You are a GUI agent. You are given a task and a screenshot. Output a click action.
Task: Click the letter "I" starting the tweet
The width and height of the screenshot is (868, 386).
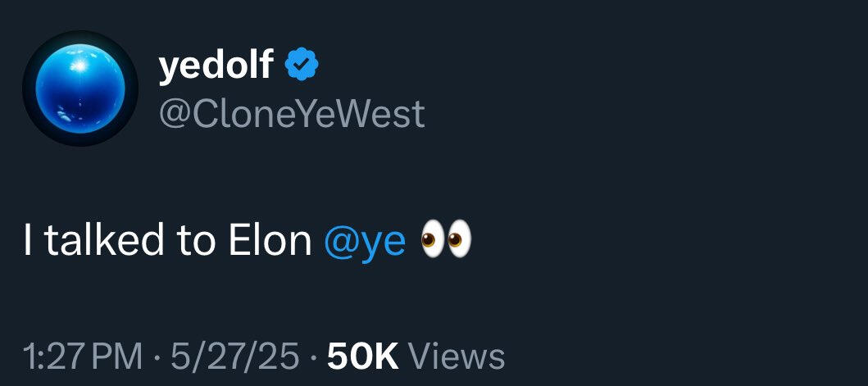[30, 241]
